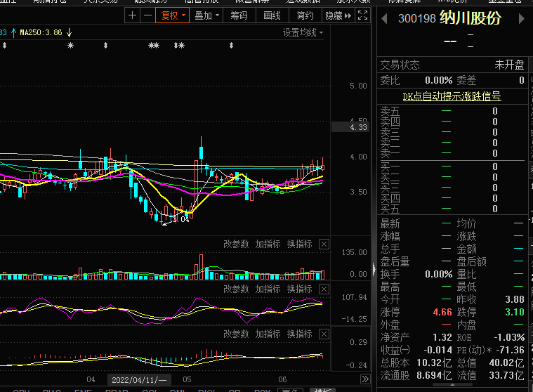The width and height of the screenshot is (533, 392).
Task: Click the stock name 纳川股份
Action: tap(471, 18)
